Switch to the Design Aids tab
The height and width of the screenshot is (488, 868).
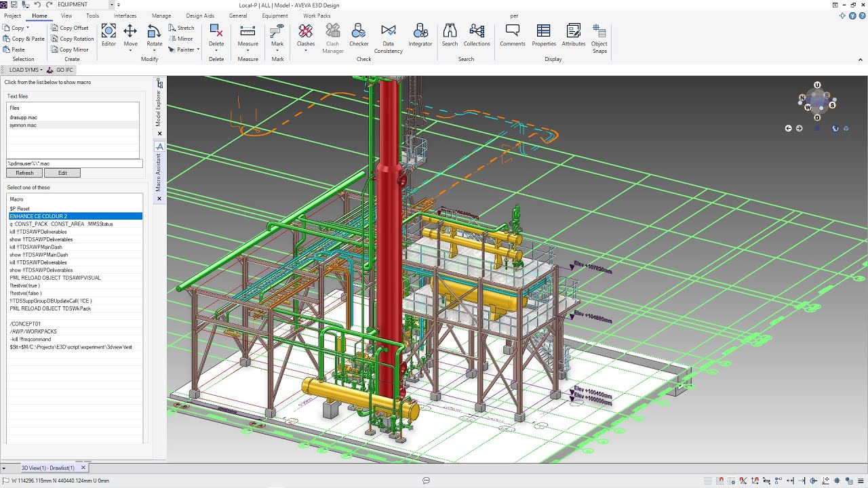click(x=200, y=16)
